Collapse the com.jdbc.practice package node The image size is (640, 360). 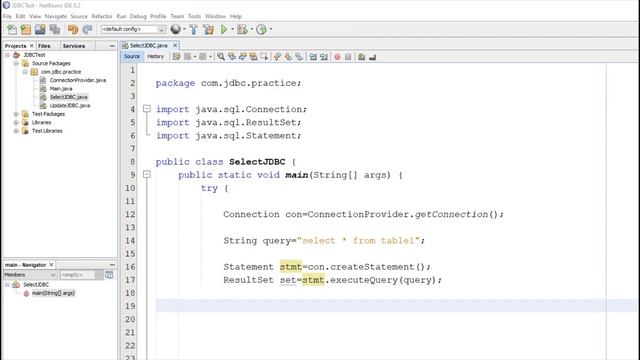[25, 72]
